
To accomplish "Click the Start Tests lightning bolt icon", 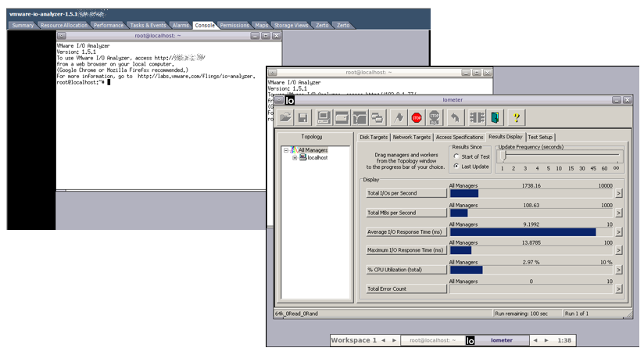I will point(399,118).
